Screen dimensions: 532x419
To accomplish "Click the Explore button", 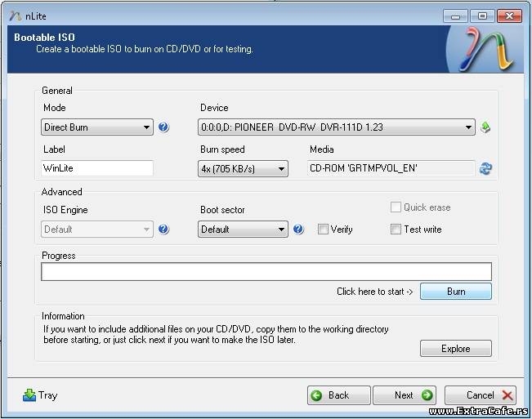I will tap(455, 349).
